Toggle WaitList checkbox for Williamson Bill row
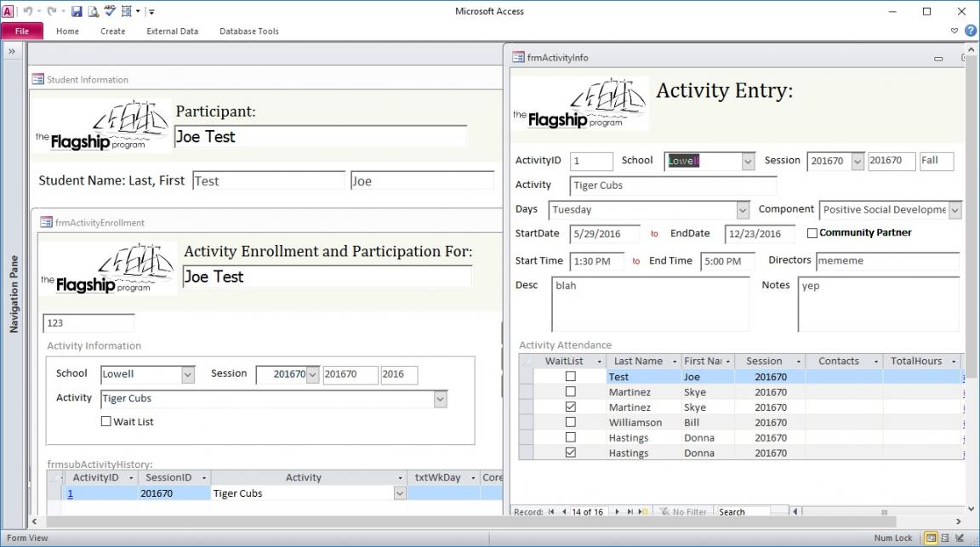 [x=570, y=422]
